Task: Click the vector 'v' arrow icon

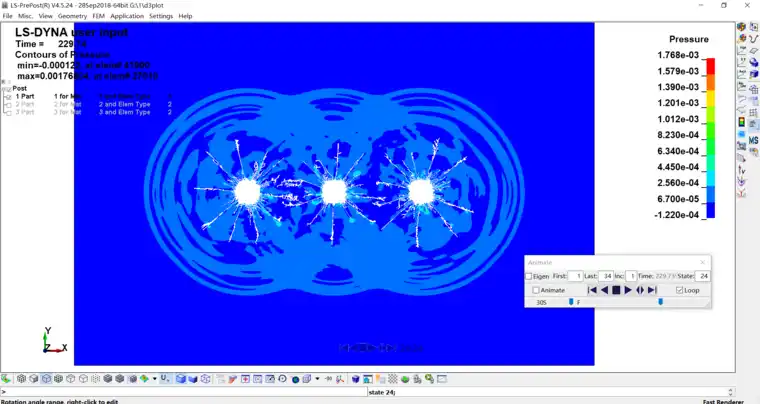Action: point(741,168)
